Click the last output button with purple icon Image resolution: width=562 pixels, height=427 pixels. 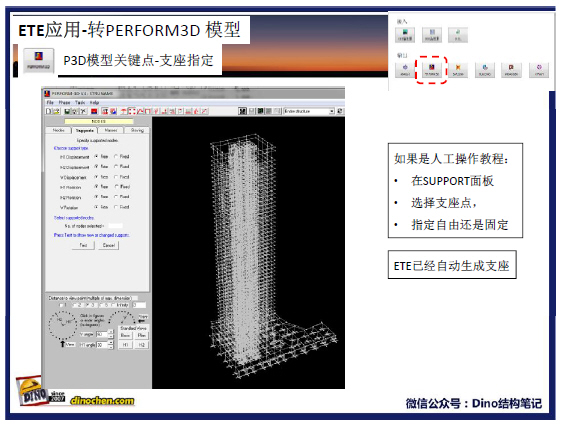[539, 70]
